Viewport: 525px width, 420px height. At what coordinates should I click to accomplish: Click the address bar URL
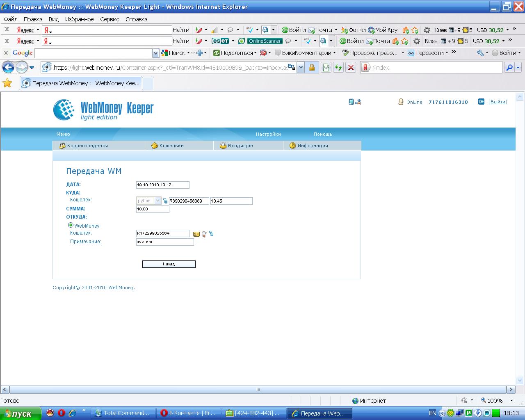(x=170, y=68)
